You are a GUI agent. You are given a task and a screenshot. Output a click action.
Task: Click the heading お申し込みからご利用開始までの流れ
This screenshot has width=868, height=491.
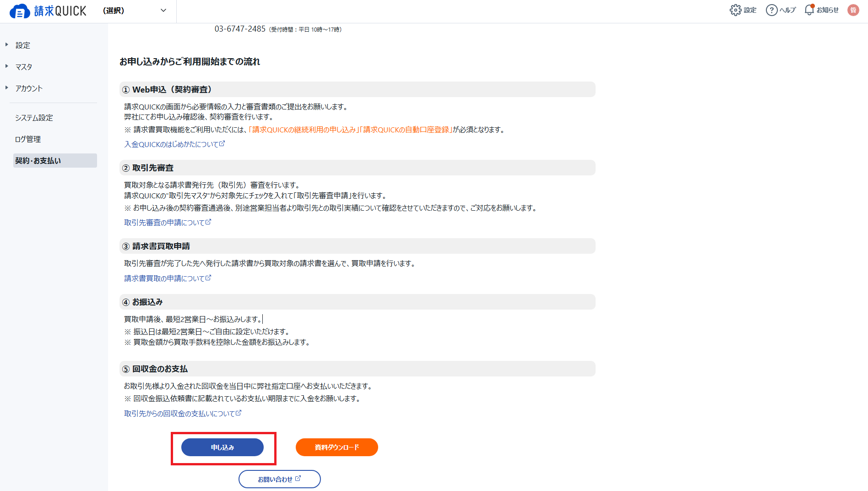[x=190, y=61]
